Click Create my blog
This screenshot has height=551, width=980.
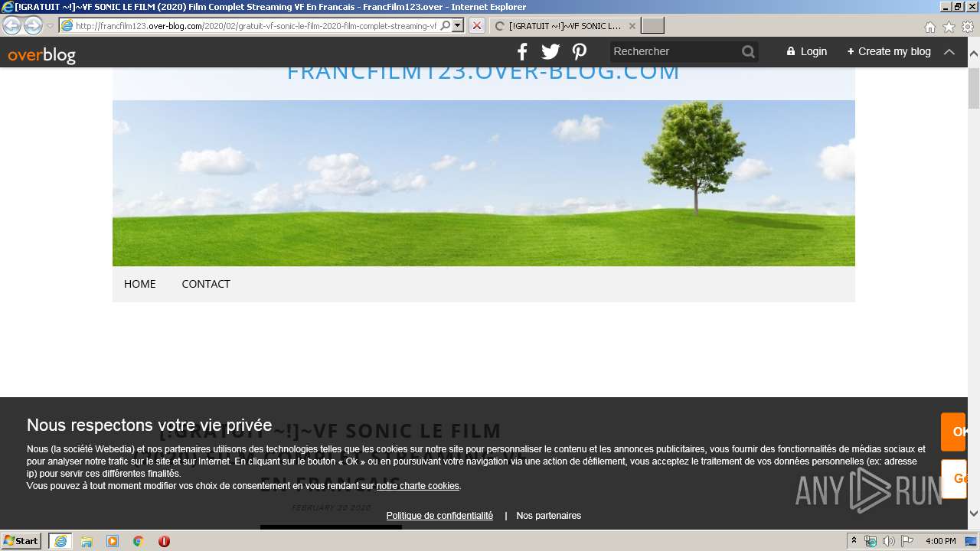click(x=889, y=51)
